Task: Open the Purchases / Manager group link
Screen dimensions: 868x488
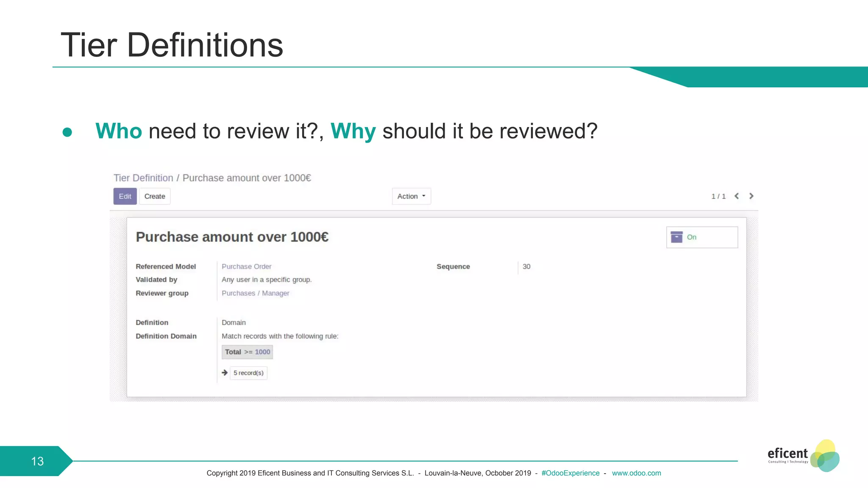Action: pyautogui.click(x=255, y=293)
